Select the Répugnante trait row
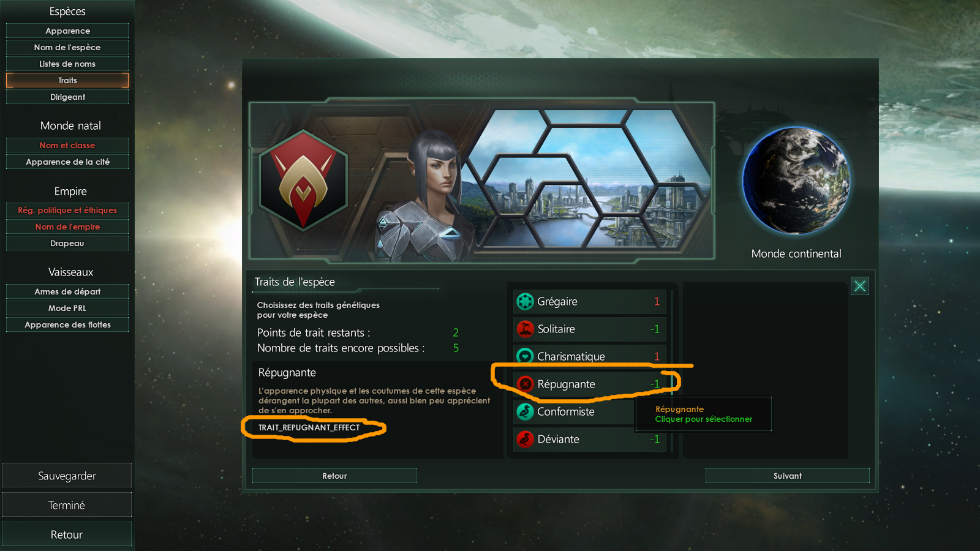 tap(589, 384)
